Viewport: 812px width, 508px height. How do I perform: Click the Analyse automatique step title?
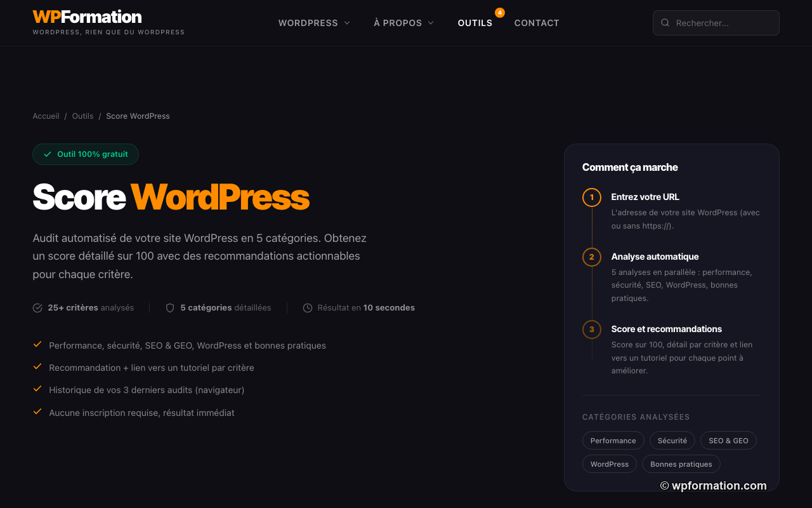[655, 257]
